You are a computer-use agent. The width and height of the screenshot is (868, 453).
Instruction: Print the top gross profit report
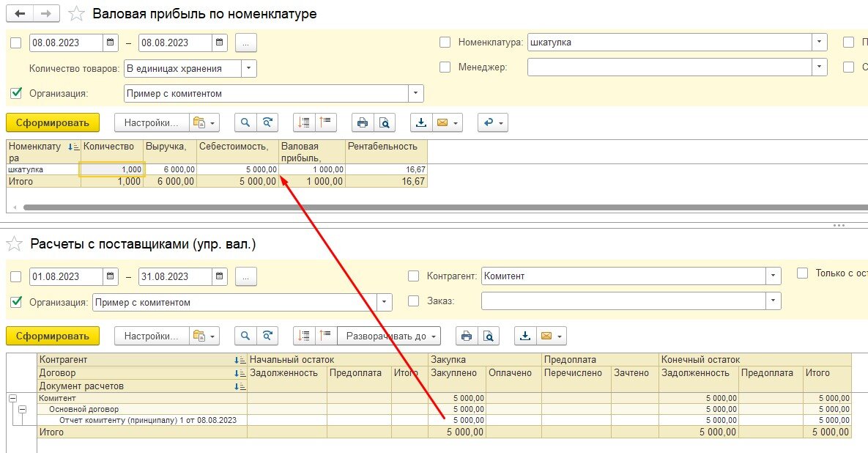click(x=363, y=123)
